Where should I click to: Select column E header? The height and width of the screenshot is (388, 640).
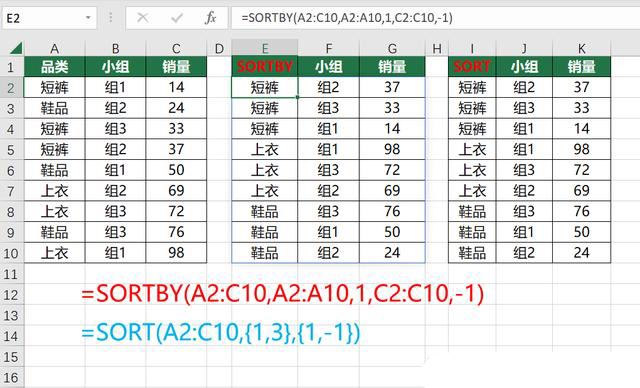tap(265, 49)
